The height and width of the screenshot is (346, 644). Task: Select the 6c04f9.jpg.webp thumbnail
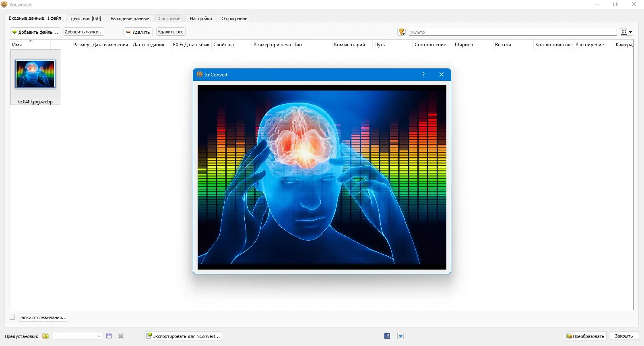(35, 77)
